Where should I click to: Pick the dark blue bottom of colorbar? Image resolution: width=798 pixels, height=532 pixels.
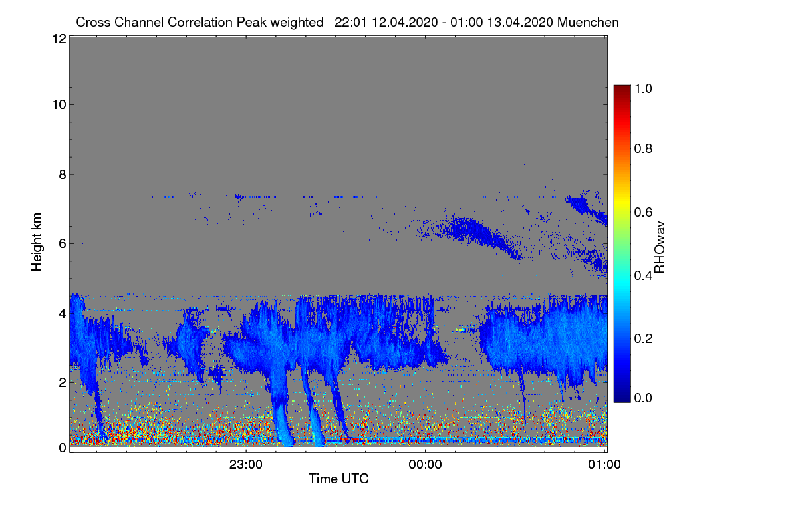click(x=622, y=397)
